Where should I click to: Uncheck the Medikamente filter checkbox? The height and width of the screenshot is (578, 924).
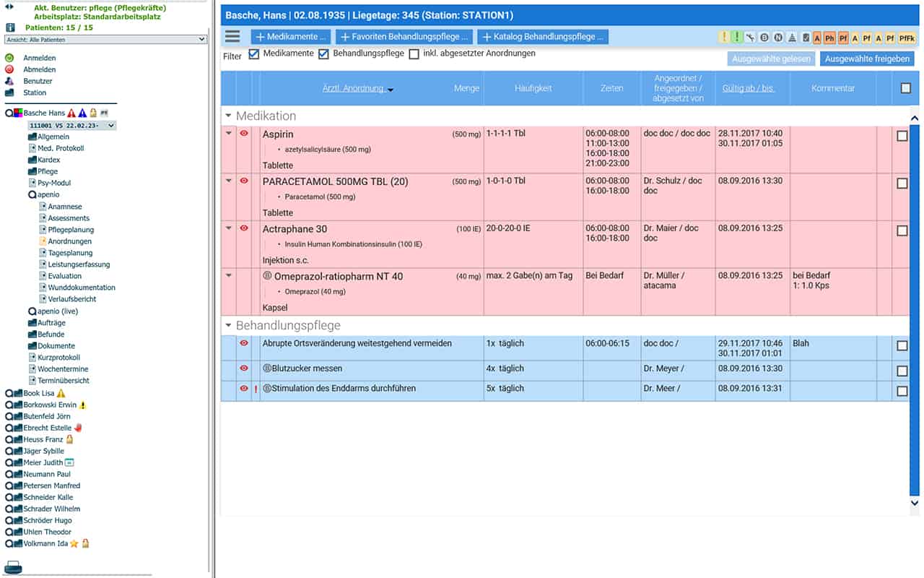coord(254,54)
